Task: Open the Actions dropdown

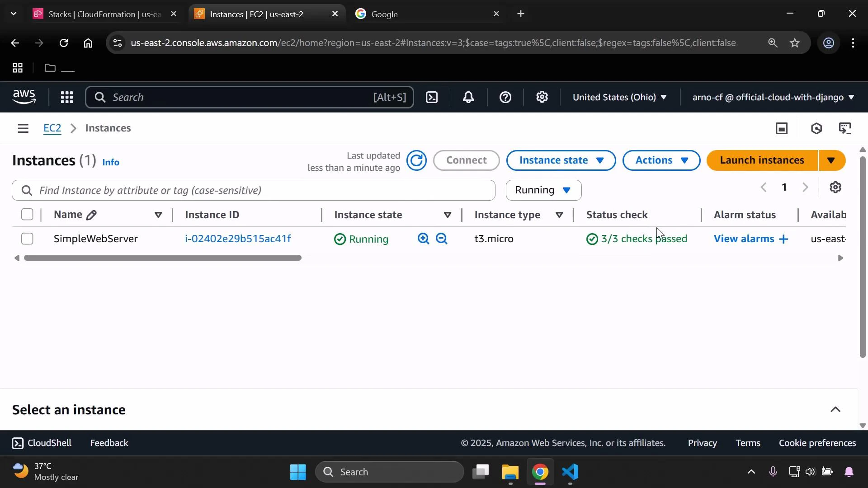Action: coord(661,160)
